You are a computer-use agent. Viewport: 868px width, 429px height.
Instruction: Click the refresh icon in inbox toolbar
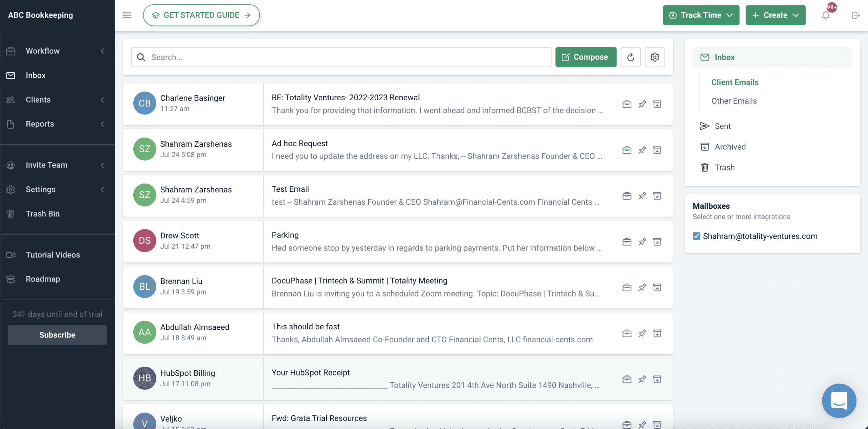(x=631, y=57)
